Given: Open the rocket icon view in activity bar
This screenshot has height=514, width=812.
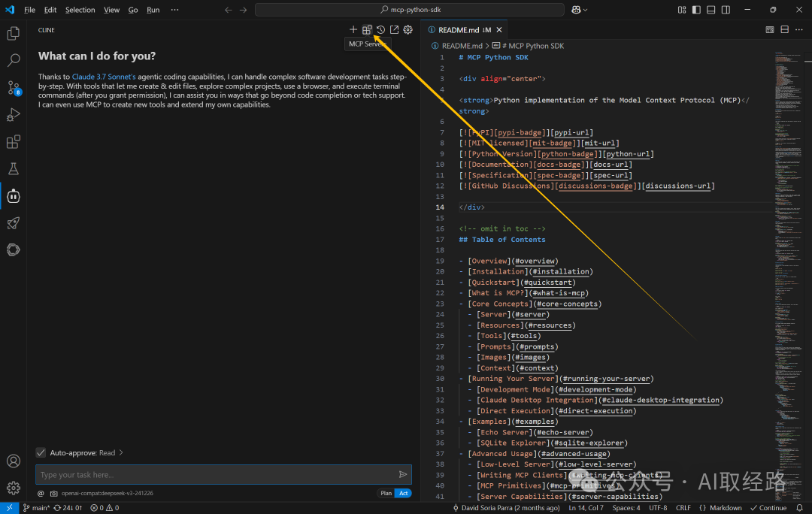Looking at the screenshot, I should (x=14, y=223).
